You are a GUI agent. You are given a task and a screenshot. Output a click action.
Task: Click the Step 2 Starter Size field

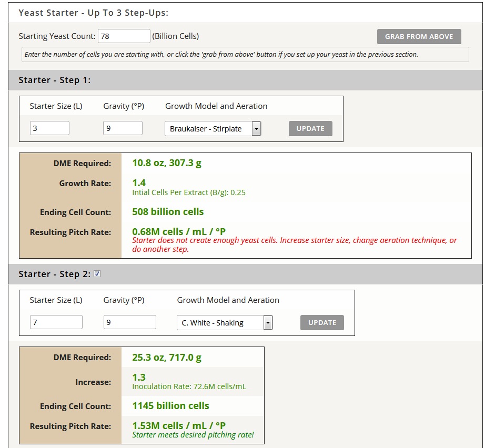(x=56, y=322)
